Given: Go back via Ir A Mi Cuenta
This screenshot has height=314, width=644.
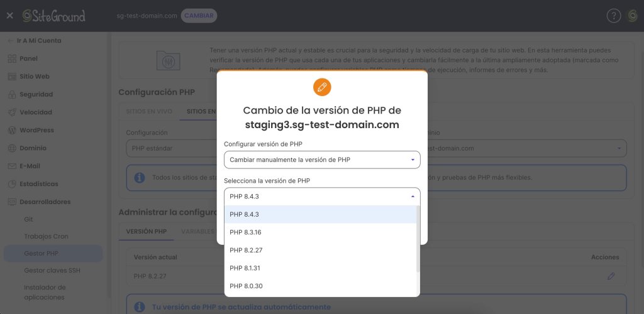Looking at the screenshot, I should click(x=35, y=41).
